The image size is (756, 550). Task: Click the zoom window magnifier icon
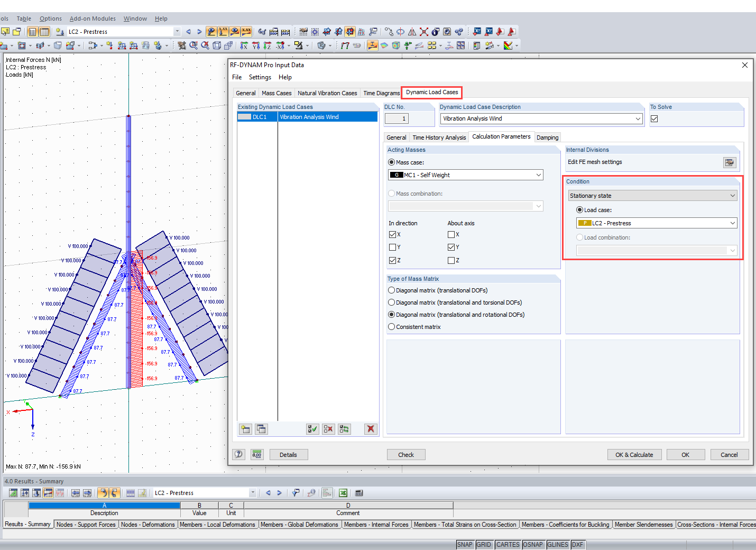click(x=193, y=45)
